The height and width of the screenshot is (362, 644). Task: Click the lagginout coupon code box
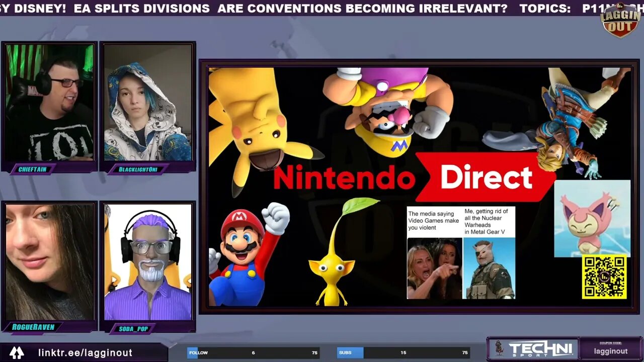(610, 349)
